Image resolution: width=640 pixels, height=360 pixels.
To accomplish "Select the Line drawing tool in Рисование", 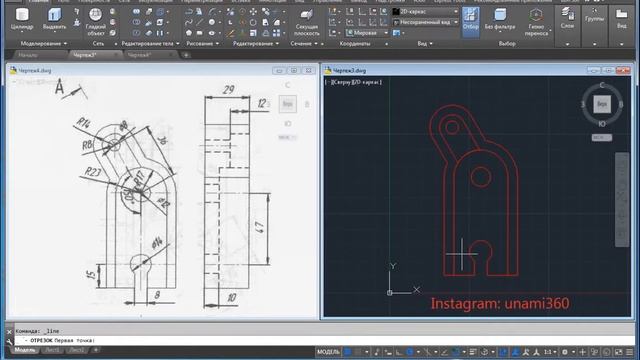I will coord(200,22).
